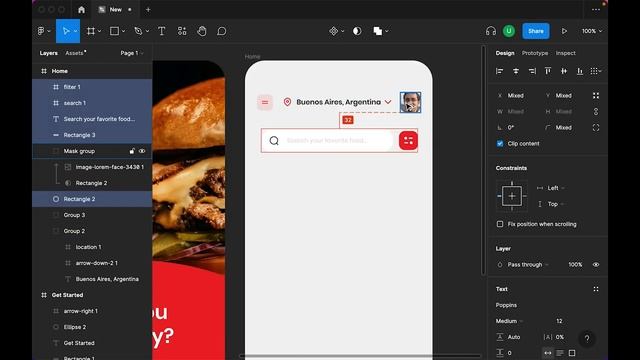Click Align right icon
The width and height of the screenshot is (640, 360).
532,71
